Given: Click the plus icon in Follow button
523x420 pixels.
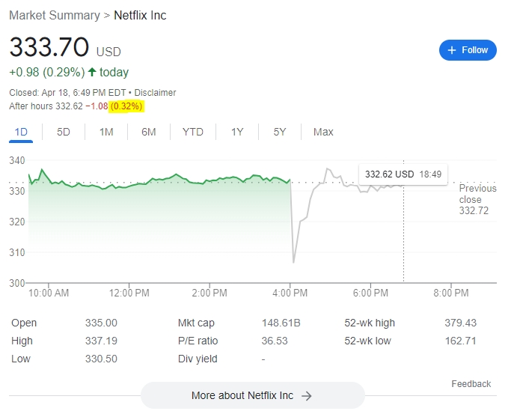Looking at the screenshot, I should [452, 50].
